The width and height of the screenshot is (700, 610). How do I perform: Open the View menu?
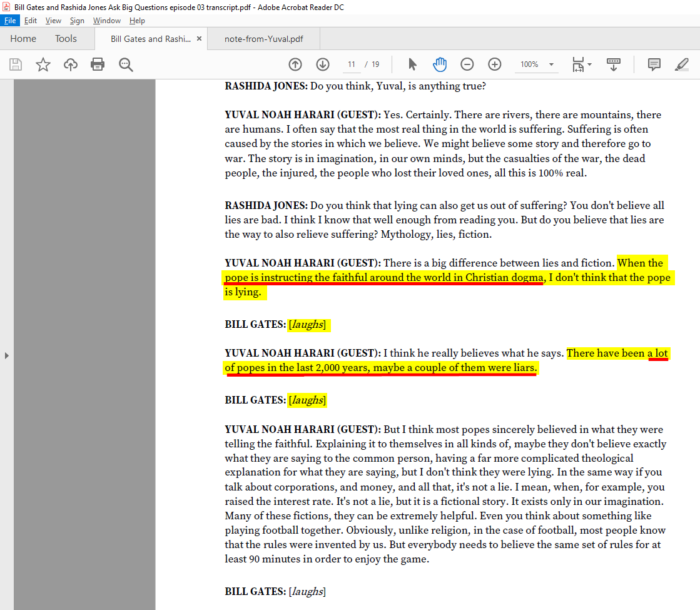(x=53, y=21)
